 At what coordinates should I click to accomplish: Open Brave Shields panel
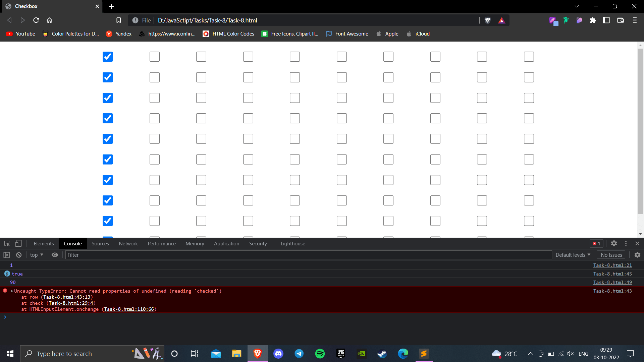487,20
